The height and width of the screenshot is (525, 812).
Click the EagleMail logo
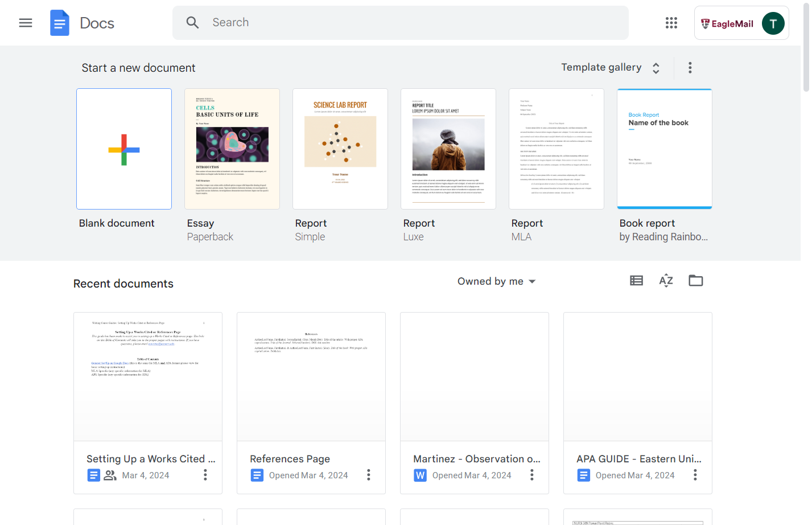click(x=727, y=23)
